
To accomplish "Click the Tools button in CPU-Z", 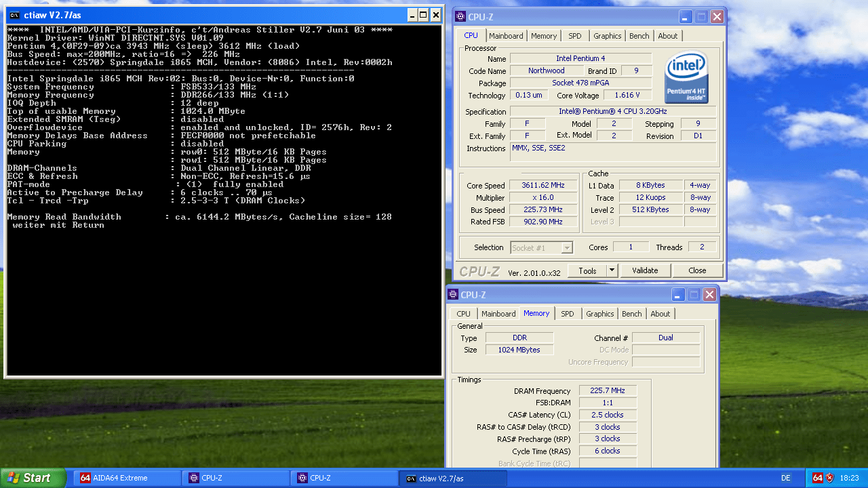I will (587, 270).
